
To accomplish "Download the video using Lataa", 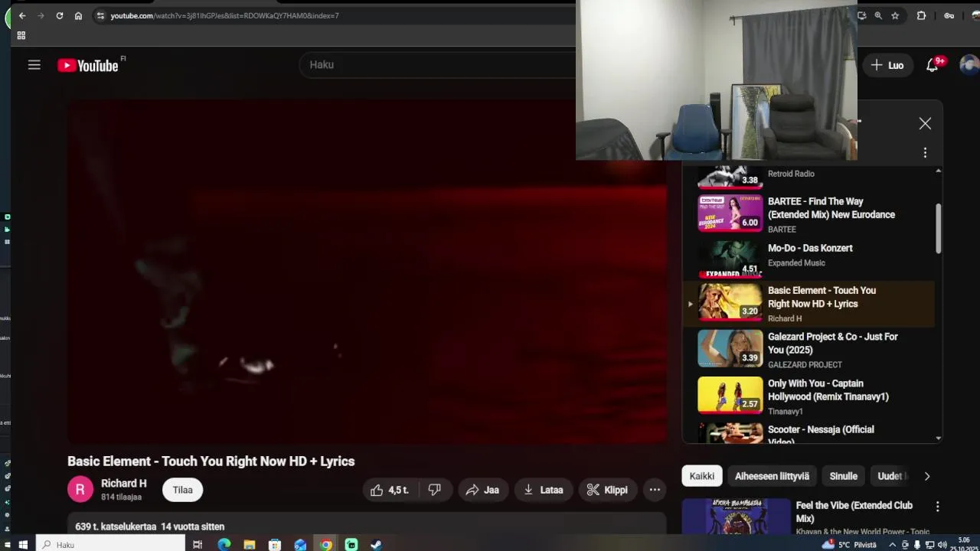I will (544, 490).
